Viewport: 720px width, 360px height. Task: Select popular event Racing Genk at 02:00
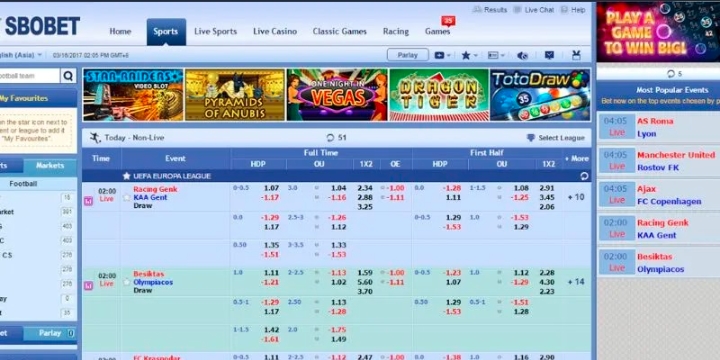coord(658,229)
